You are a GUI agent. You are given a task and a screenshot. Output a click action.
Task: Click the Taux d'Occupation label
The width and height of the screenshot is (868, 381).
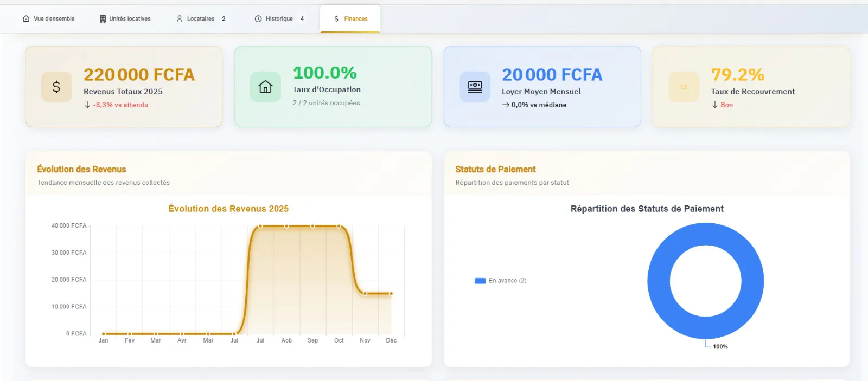pyautogui.click(x=327, y=89)
